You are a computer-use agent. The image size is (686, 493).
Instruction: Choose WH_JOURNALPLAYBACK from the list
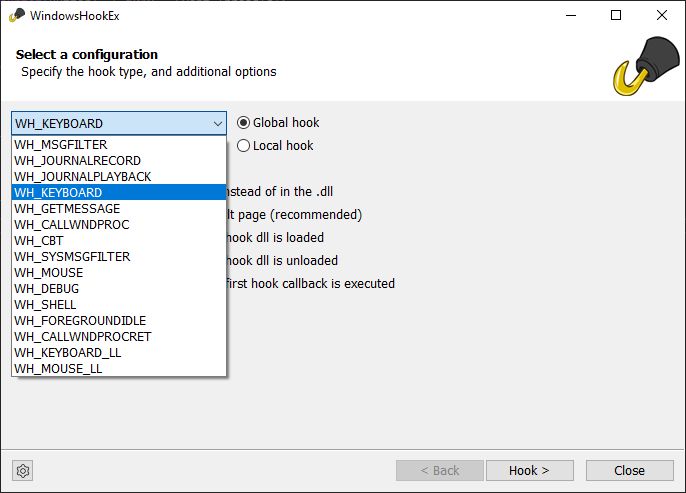[119, 177]
